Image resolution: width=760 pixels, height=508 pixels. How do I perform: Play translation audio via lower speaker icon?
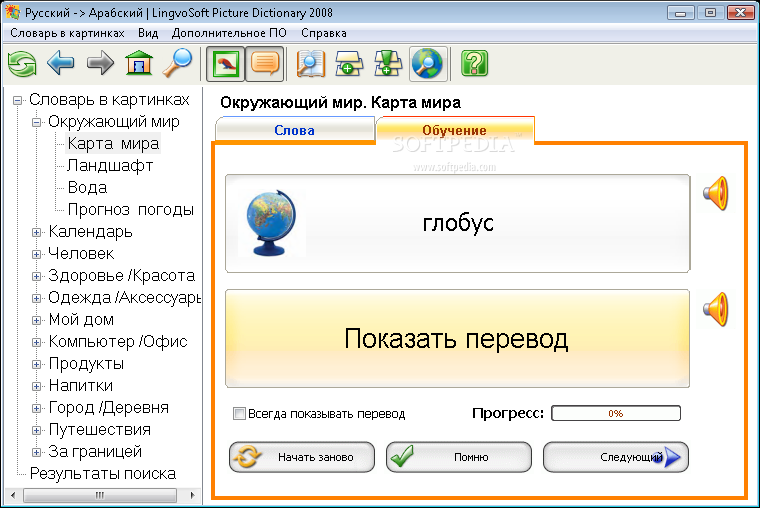[716, 309]
